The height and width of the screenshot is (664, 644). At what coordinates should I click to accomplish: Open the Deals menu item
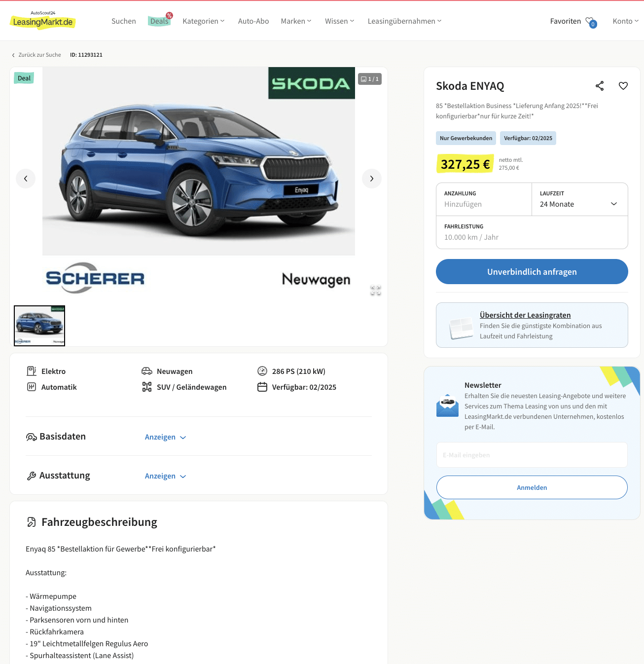(160, 21)
